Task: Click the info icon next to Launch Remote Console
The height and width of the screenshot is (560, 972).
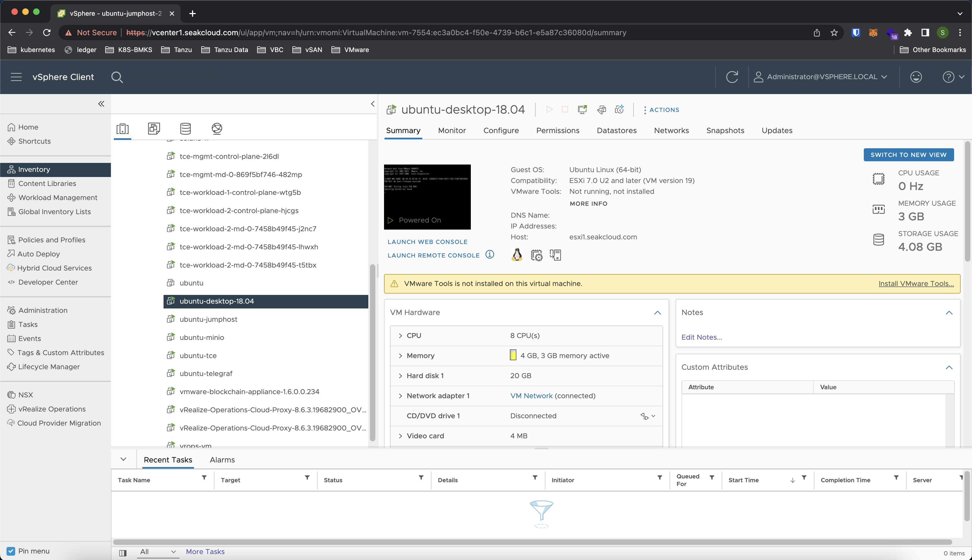Action: click(490, 255)
